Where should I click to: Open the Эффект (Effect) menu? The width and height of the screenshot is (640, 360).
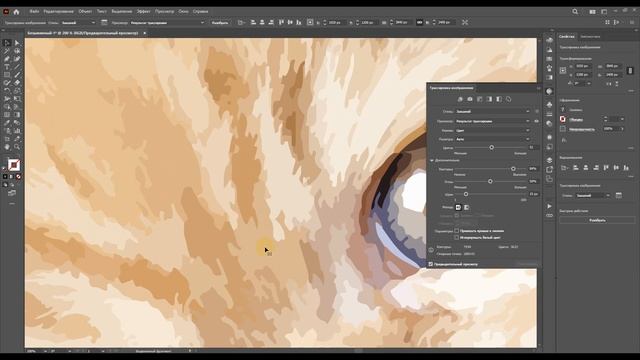[x=143, y=11]
